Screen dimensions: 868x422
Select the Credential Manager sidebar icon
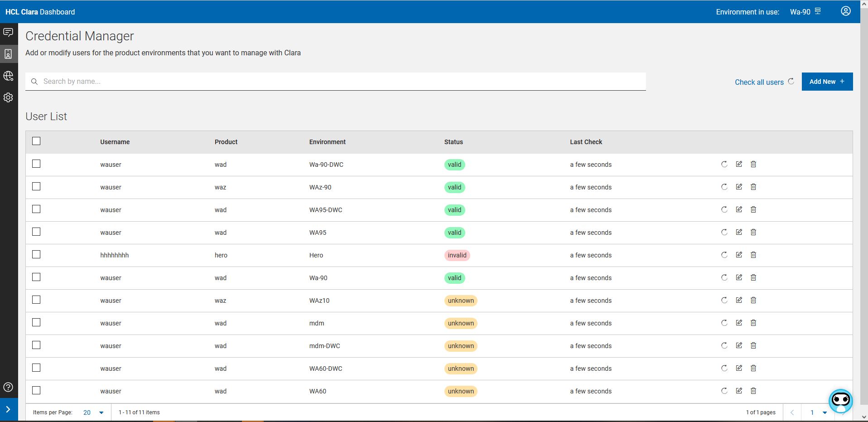[9, 54]
